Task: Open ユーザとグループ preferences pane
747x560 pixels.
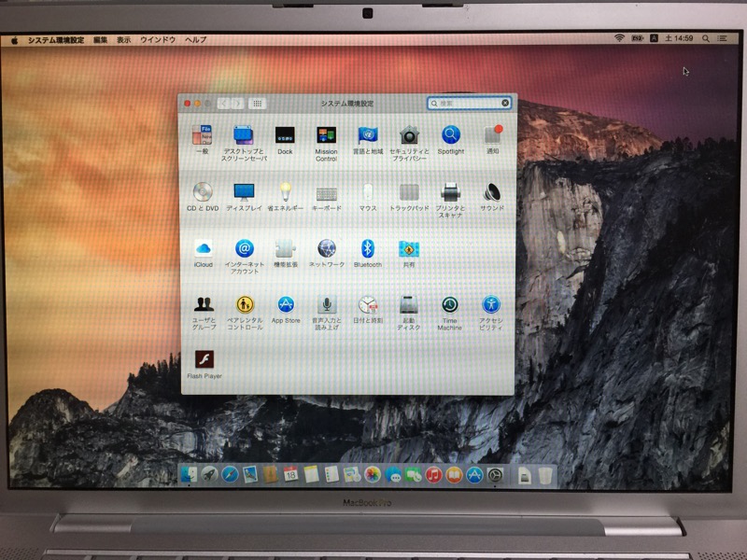Action: coord(204,313)
